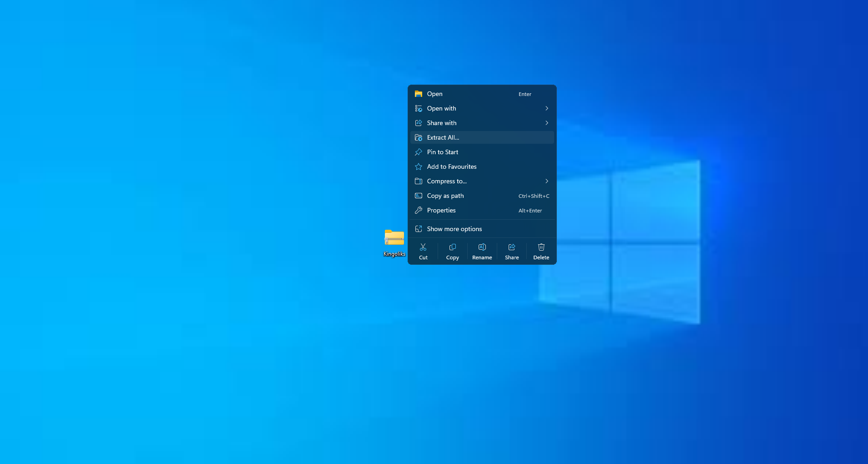Image resolution: width=868 pixels, height=464 pixels.
Task: Click the star icon beside Add to Favourites
Action: point(419,166)
